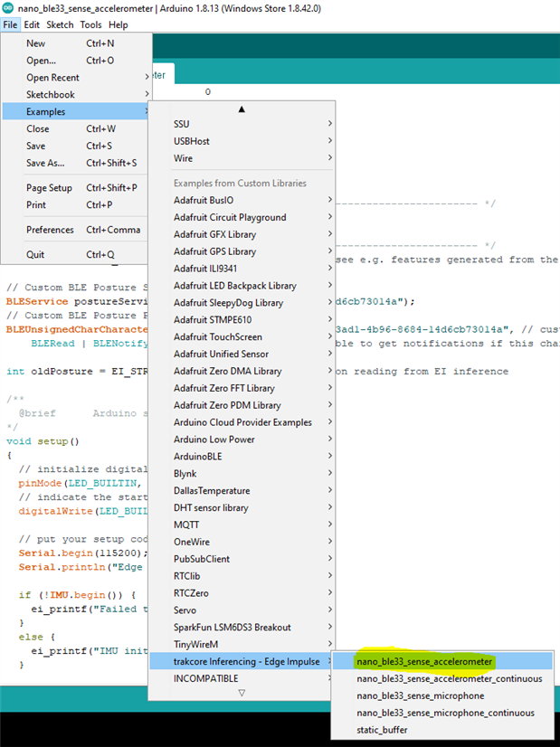The image size is (560, 747).
Task: Click the Arduino app icon in title bar
Action: click(x=7, y=8)
